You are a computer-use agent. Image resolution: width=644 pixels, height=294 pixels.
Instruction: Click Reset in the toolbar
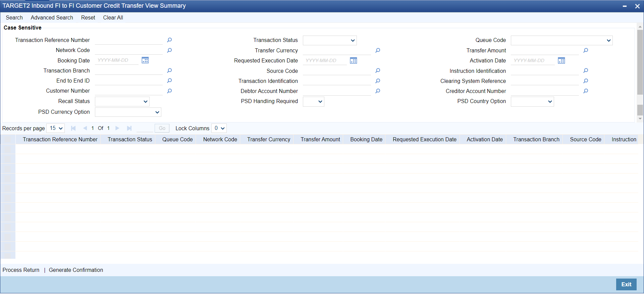[x=88, y=18]
